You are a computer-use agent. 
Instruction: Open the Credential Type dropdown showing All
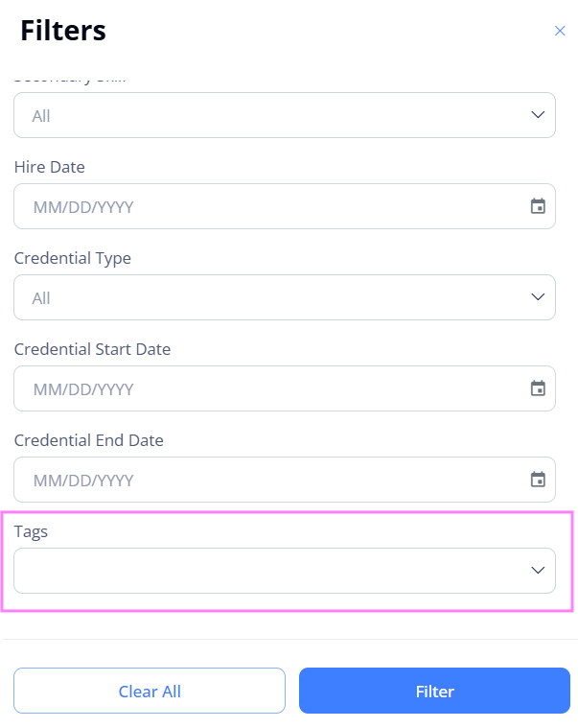(x=285, y=297)
